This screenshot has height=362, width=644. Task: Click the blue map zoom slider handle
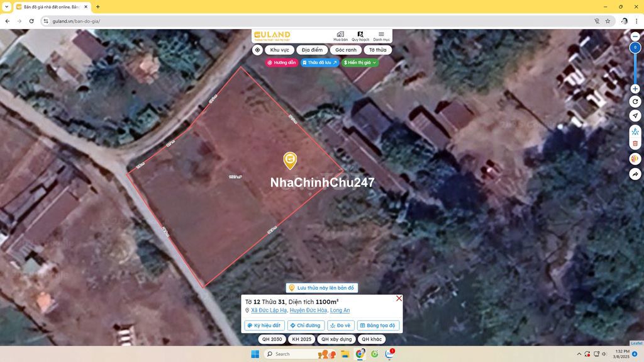coord(635,48)
